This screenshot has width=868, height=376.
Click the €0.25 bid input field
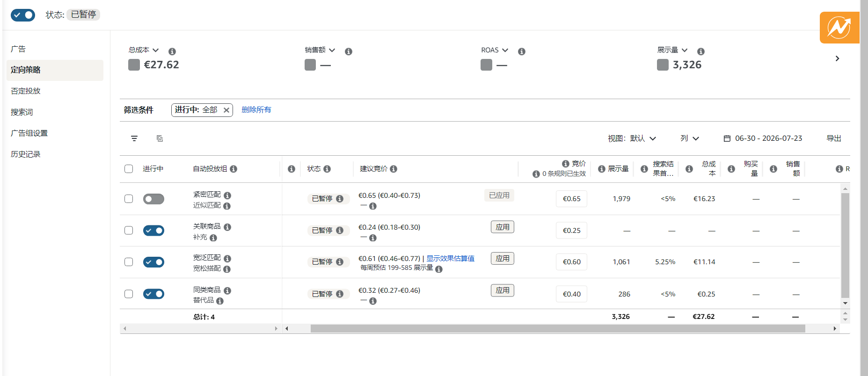click(571, 231)
